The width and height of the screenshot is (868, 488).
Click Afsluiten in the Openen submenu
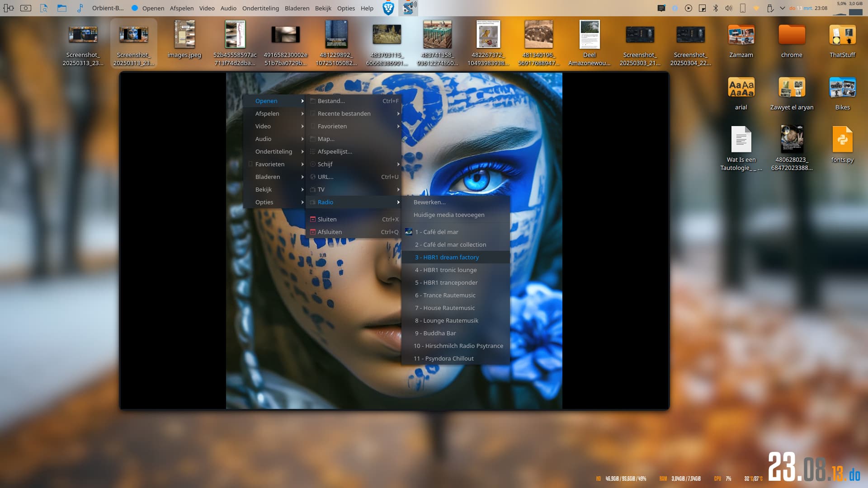click(354, 232)
